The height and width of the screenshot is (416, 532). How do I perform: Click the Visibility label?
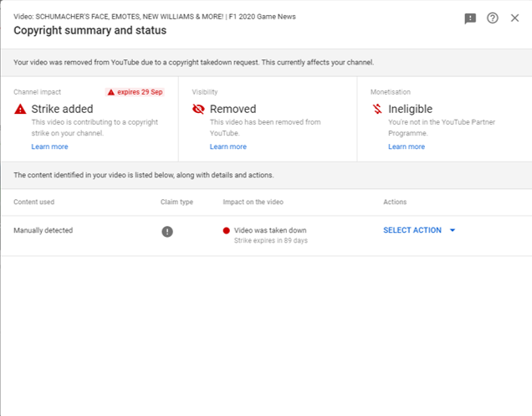pos(205,92)
